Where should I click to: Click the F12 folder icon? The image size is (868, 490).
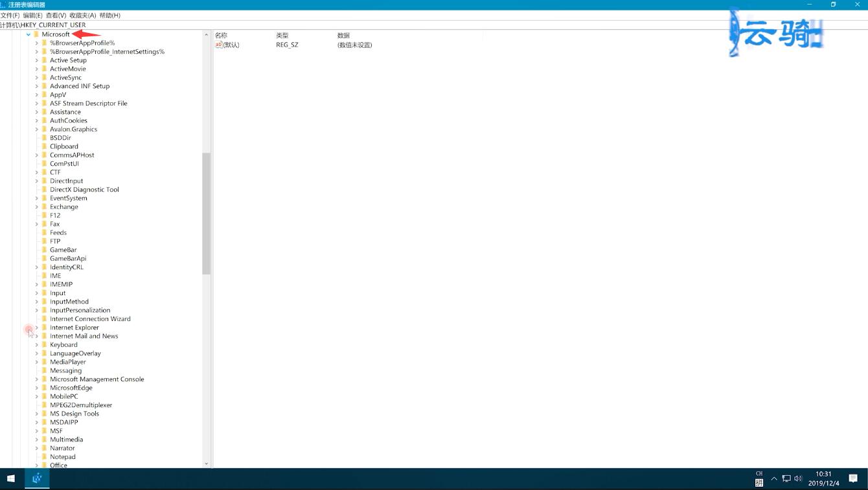pos(45,216)
